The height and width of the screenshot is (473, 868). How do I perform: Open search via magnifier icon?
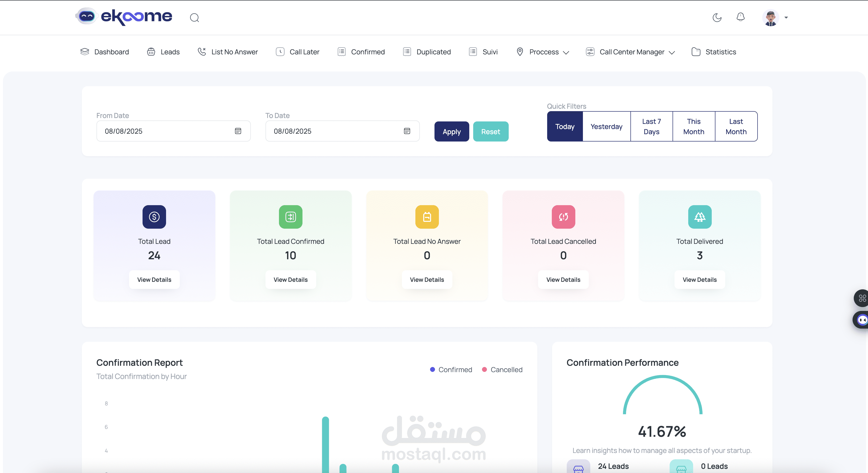(194, 18)
